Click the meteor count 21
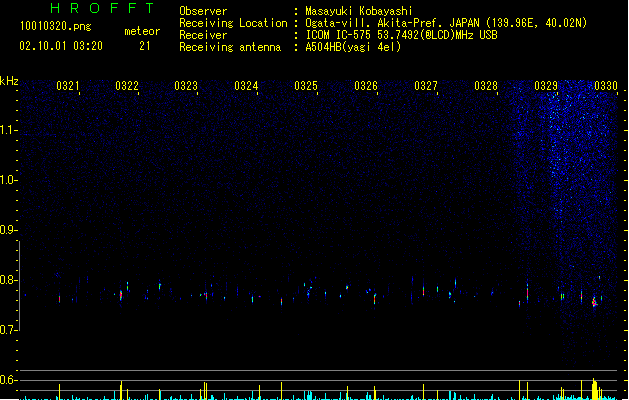 click(x=145, y=46)
